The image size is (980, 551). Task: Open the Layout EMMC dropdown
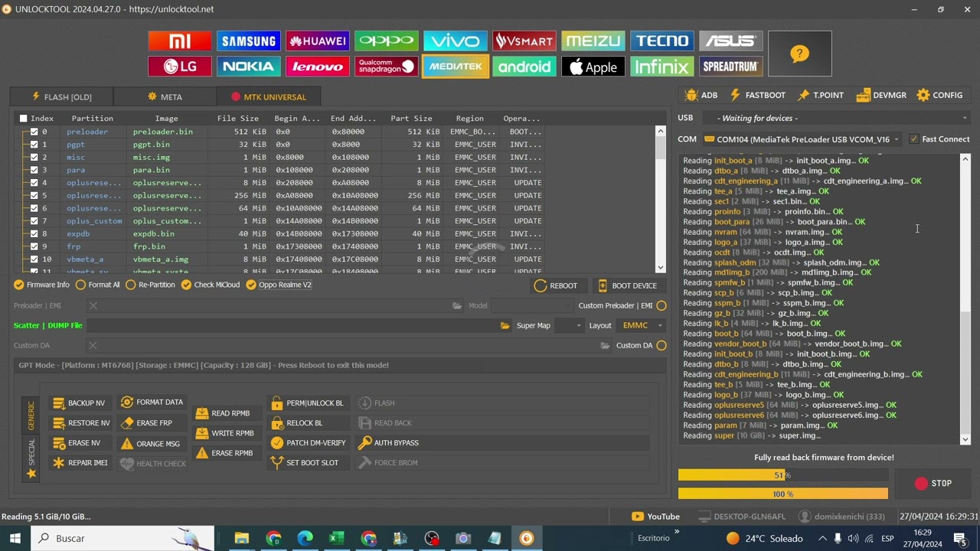642,325
